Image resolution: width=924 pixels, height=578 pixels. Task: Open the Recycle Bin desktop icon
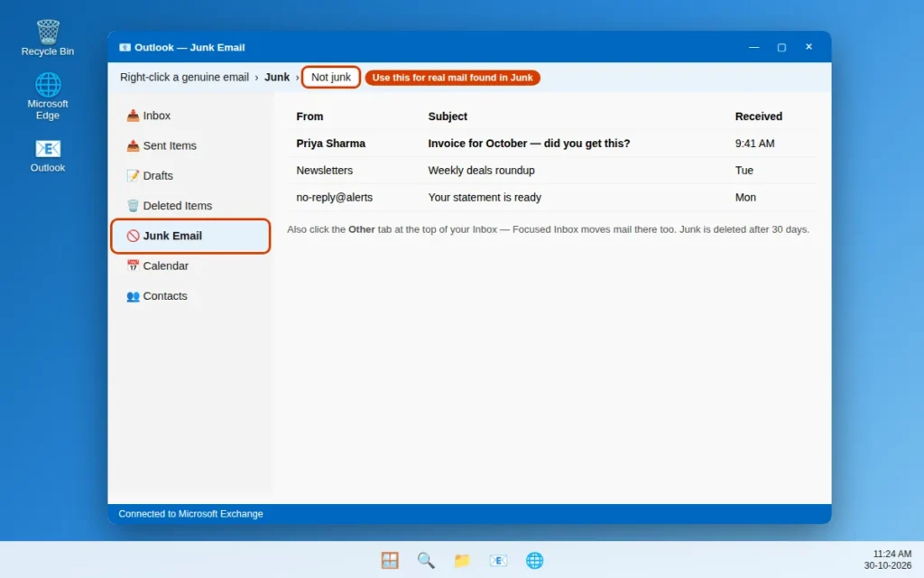[48, 38]
